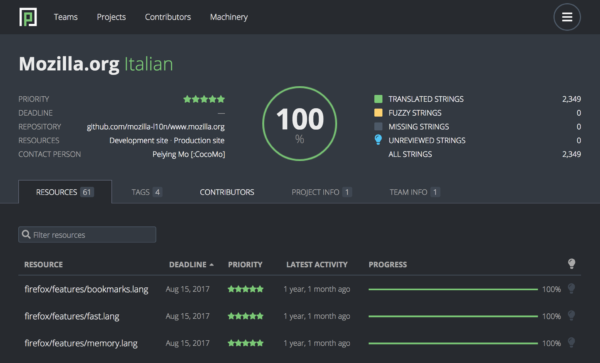Click the Mozilla.org project title
The image size is (600, 363).
(x=69, y=64)
